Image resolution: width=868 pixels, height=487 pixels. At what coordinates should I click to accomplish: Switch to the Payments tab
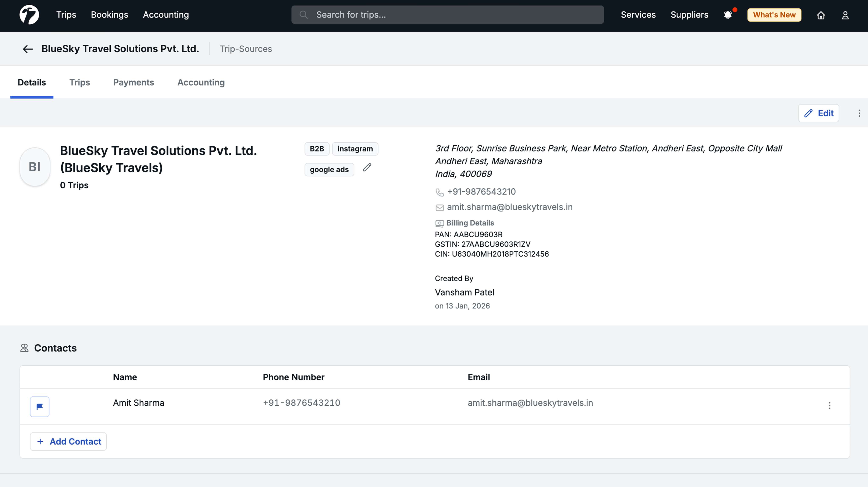click(134, 82)
